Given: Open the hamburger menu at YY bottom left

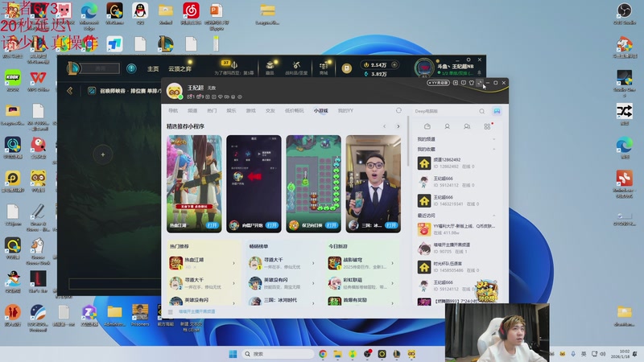Looking at the screenshot, I should click(x=171, y=312).
